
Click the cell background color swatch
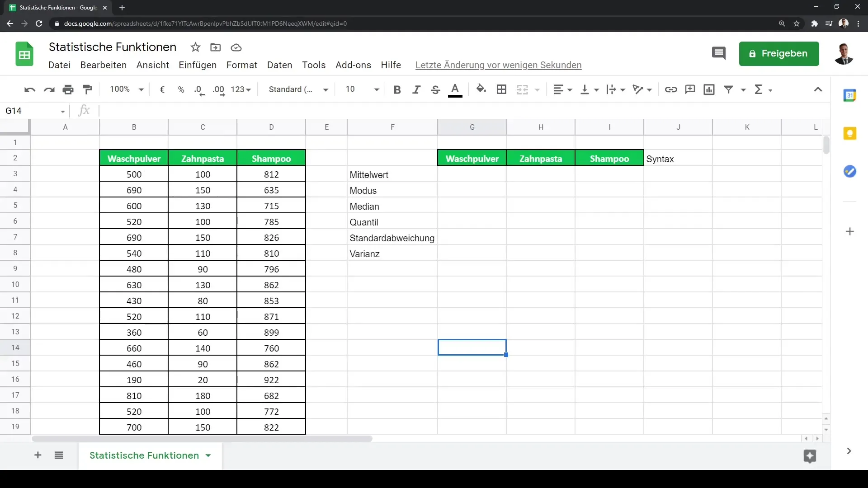pyautogui.click(x=481, y=89)
